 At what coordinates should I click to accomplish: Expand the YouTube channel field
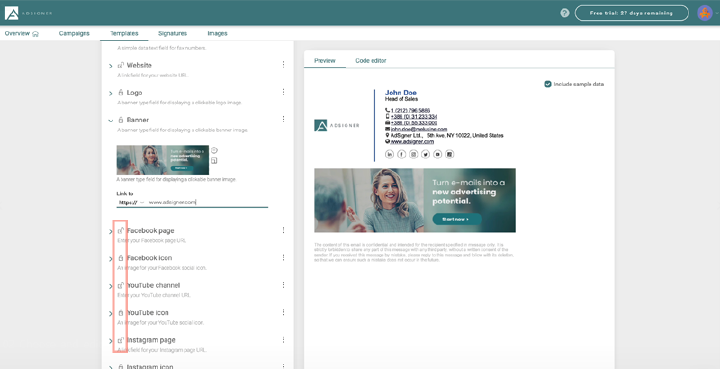coord(111,286)
